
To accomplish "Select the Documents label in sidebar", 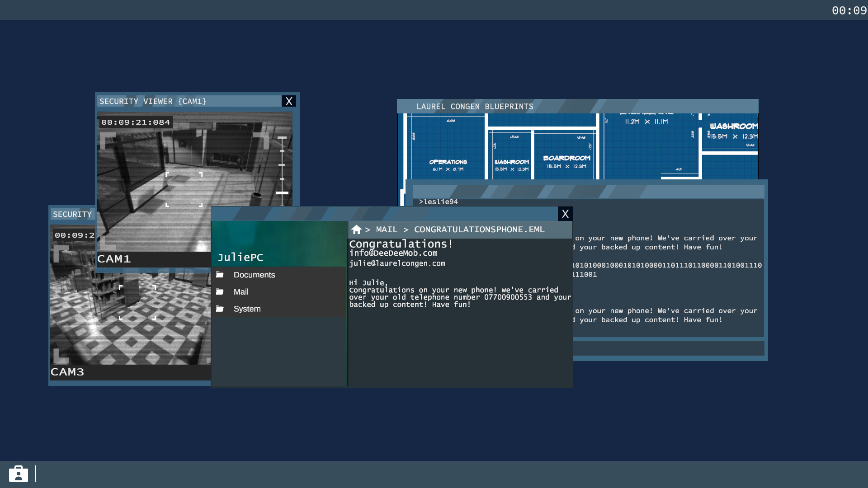I will point(254,275).
